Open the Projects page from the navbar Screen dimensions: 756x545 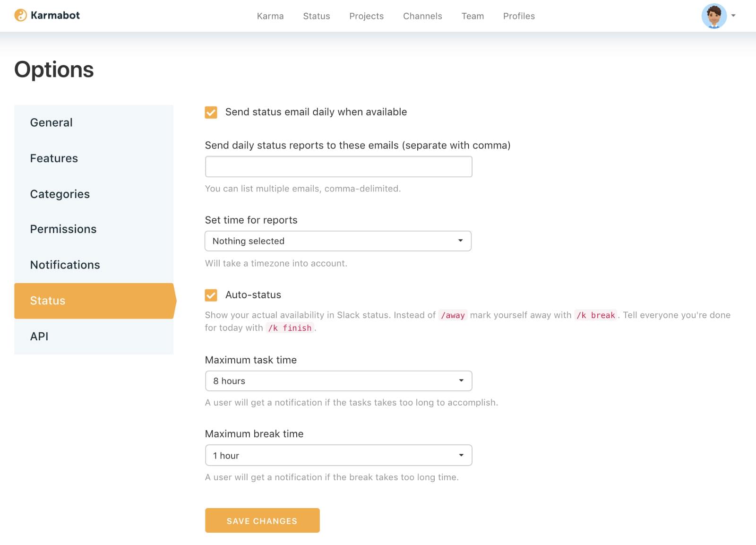click(366, 16)
